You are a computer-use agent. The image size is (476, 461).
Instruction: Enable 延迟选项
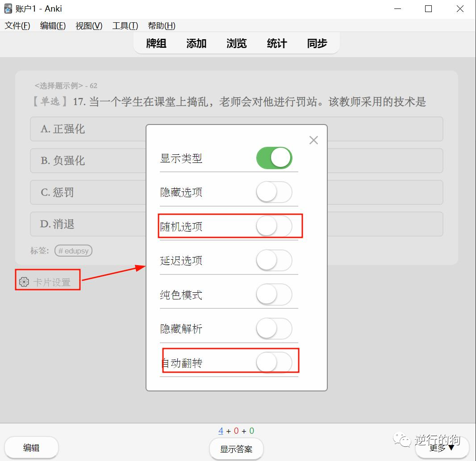[274, 261]
